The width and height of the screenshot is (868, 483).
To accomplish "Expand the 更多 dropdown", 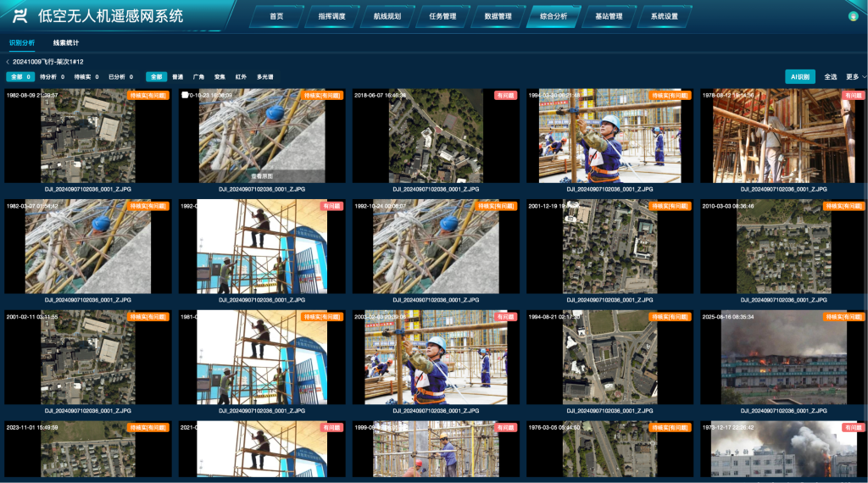I will coord(856,76).
